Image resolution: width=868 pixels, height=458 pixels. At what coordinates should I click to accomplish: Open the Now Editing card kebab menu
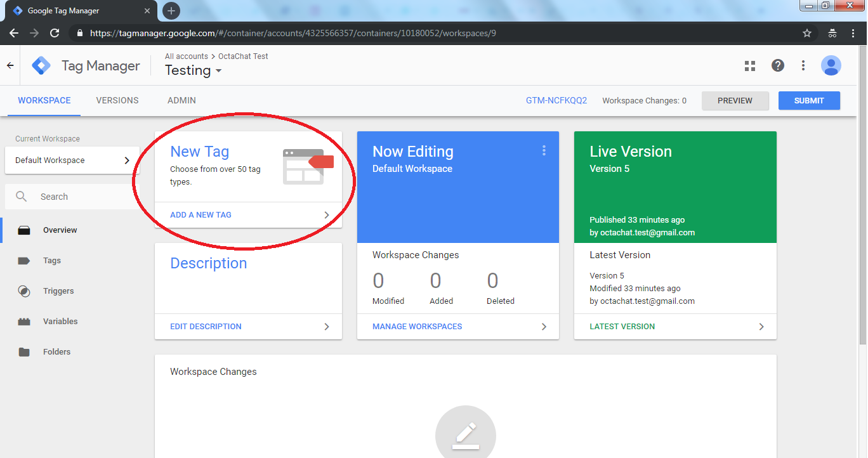coord(544,150)
